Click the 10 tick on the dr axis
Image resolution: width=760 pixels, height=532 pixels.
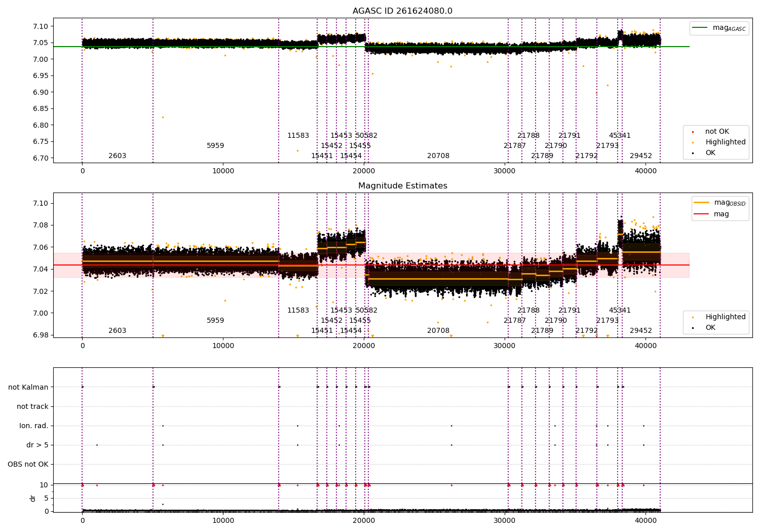[44, 485]
